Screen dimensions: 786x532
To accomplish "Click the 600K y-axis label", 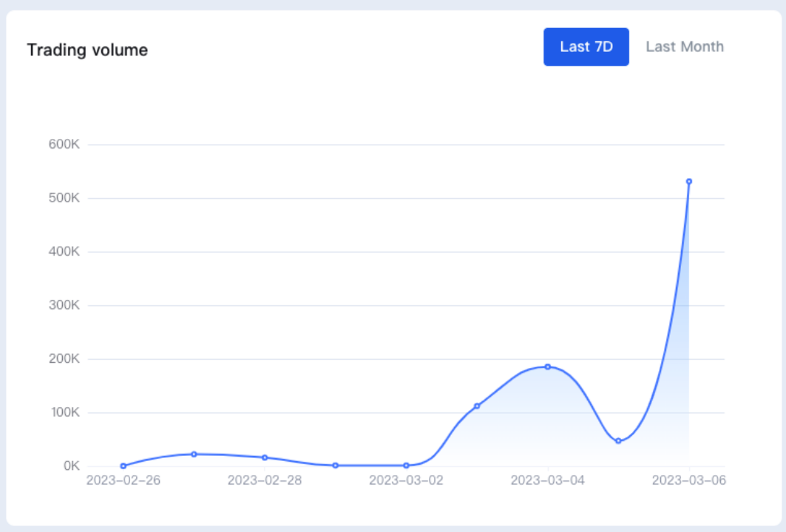I will 64,144.
